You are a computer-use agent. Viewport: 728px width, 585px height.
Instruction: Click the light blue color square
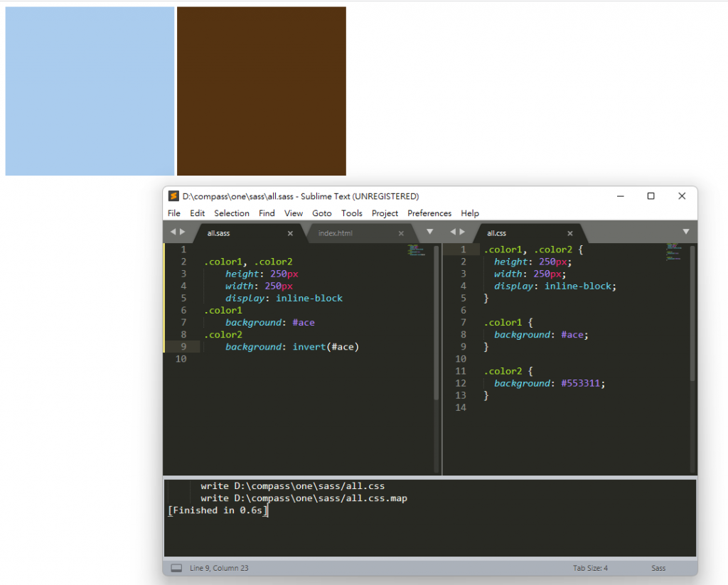click(x=90, y=91)
